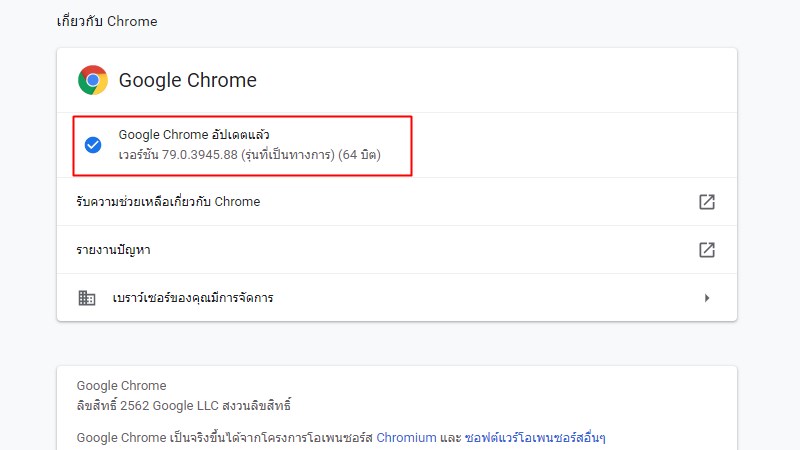
Task: Open external link icon for Chrome help
Action: coord(707,202)
